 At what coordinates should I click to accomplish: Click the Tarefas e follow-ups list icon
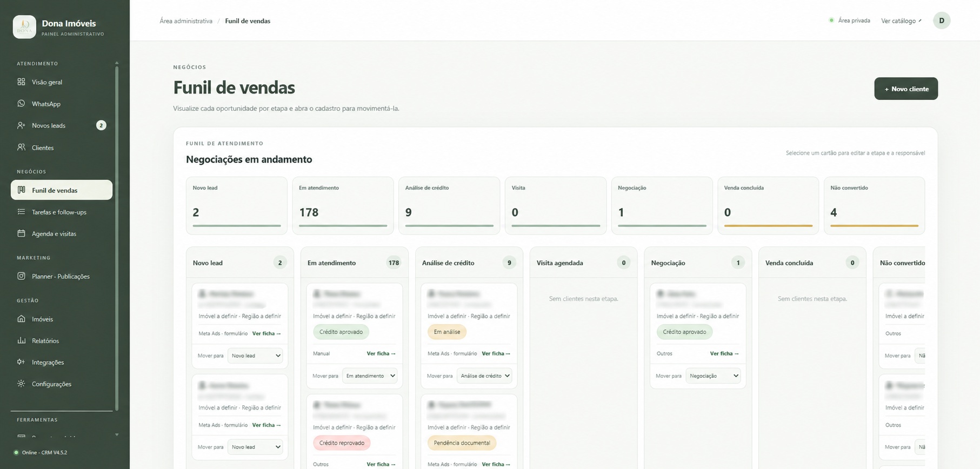[x=21, y=212]
